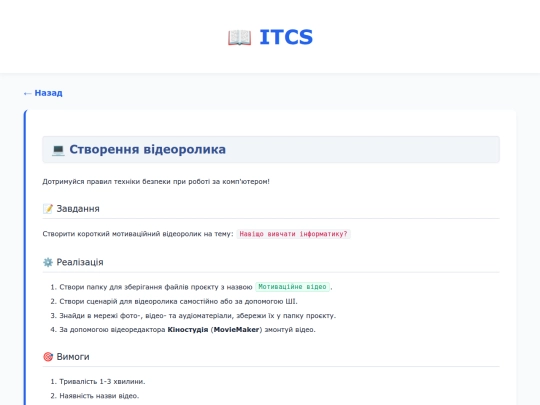Click step 1 about creating the project folder

tap(191, 287)
